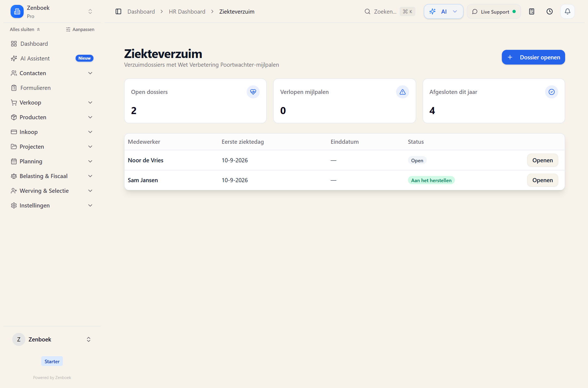Open the calculator icon in top bar
Screen dimensions: 588x388
[x=532, y=11]
